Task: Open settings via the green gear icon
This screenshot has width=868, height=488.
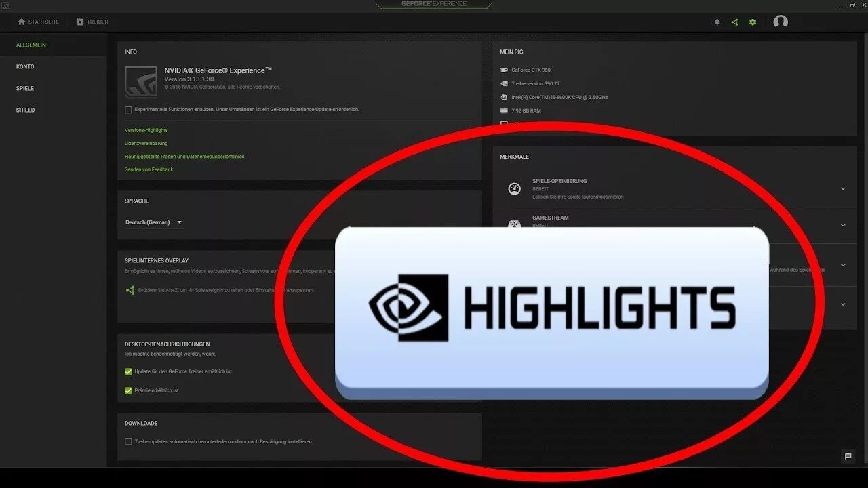Action: click(x=753, y=22)
